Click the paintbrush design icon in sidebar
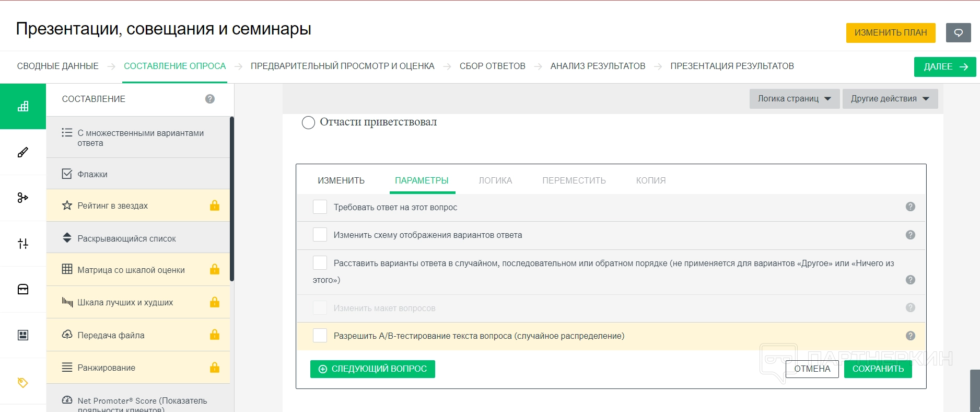 click(x=23, y=152)
